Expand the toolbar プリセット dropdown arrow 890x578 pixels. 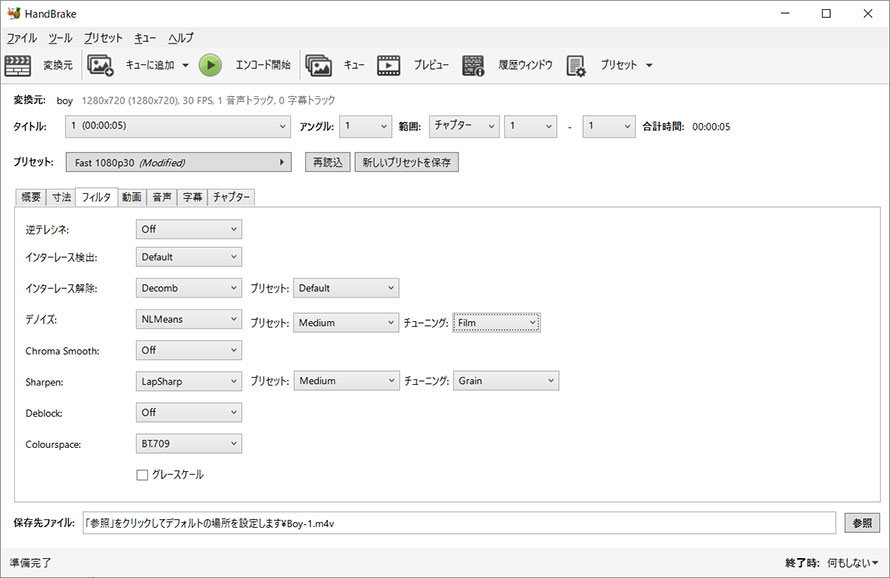[x=649, y=65]
